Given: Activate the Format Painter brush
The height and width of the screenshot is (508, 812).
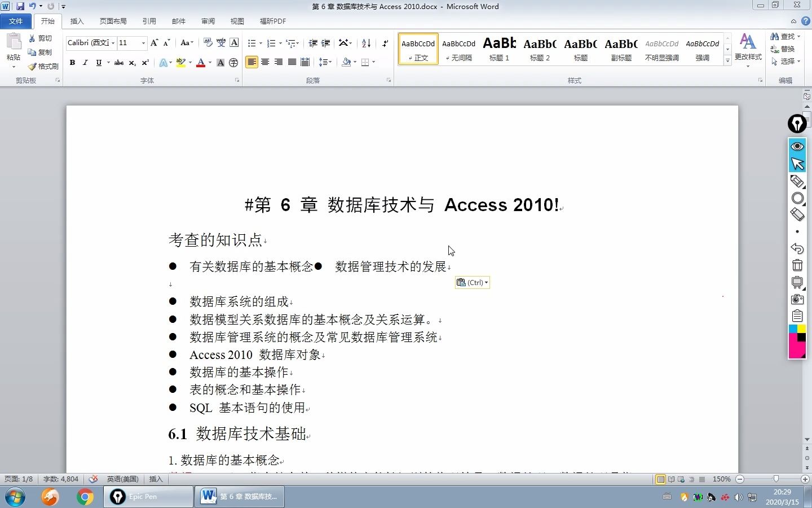Looking at the screenshot, I should 43,67.
